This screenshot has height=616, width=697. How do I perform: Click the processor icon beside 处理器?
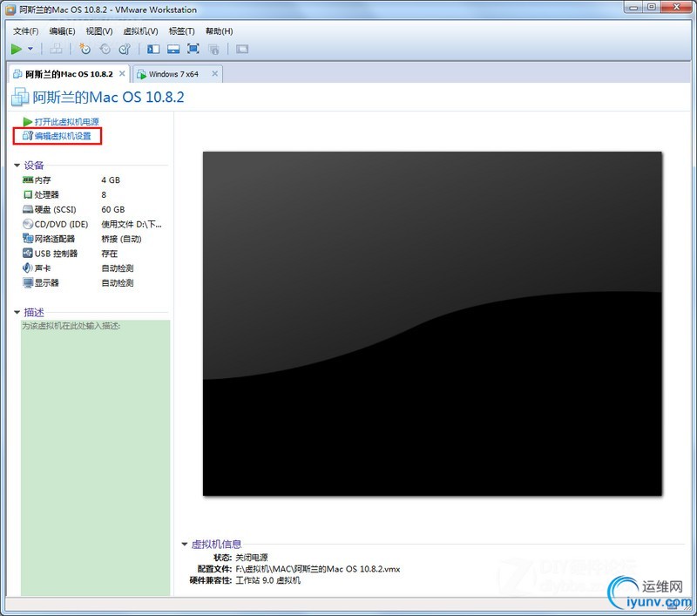coord(28,194)
